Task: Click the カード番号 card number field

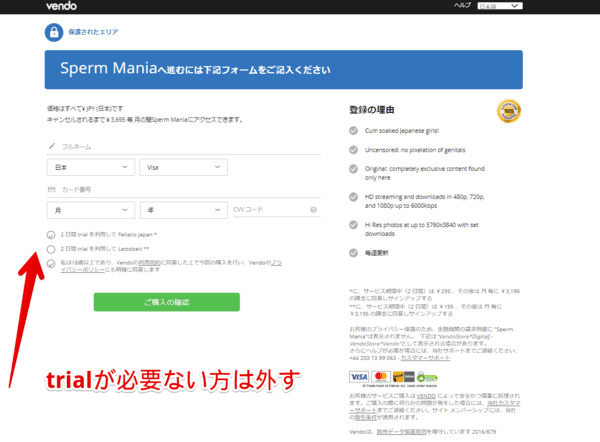Action: pos(184,189)
